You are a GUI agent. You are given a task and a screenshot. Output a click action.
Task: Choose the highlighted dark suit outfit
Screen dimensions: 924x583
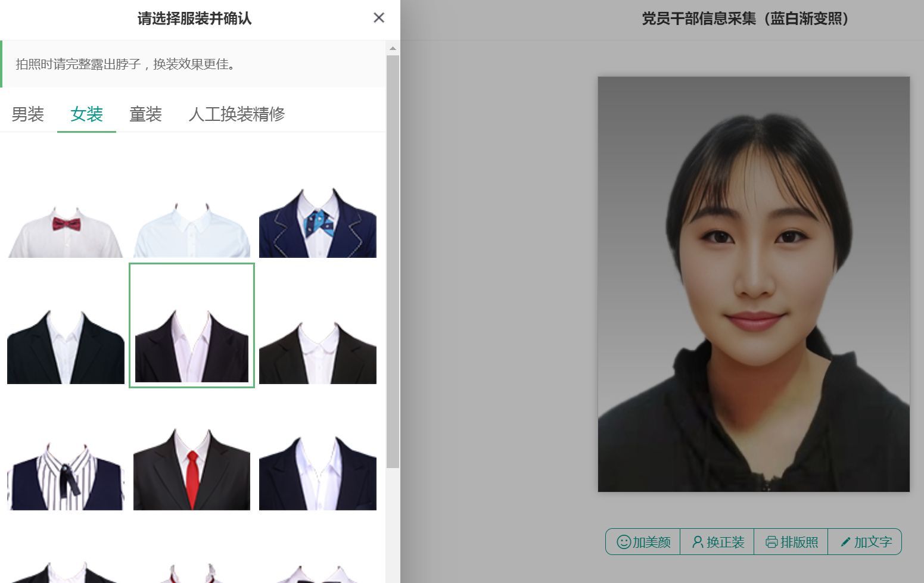(192, 325)
